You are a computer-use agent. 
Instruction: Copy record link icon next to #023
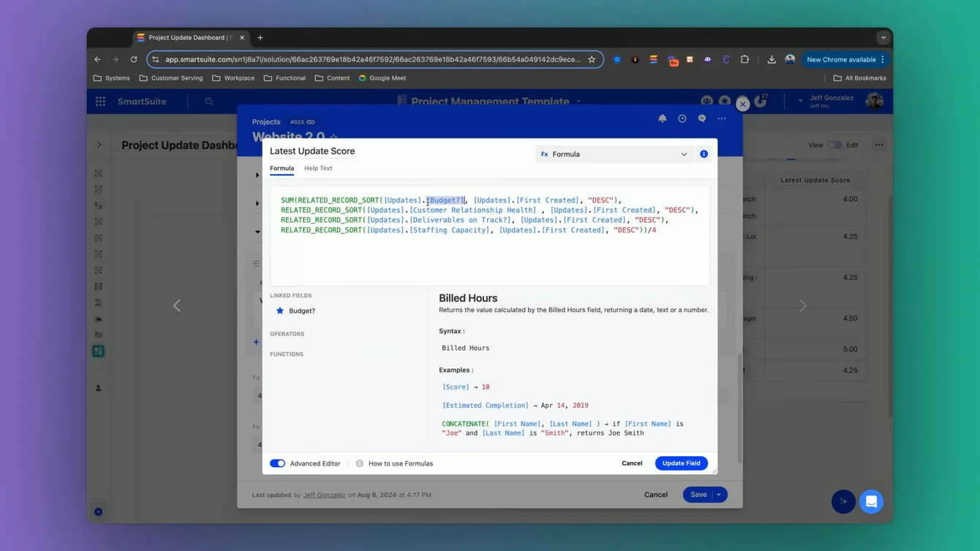coord(311,122)
